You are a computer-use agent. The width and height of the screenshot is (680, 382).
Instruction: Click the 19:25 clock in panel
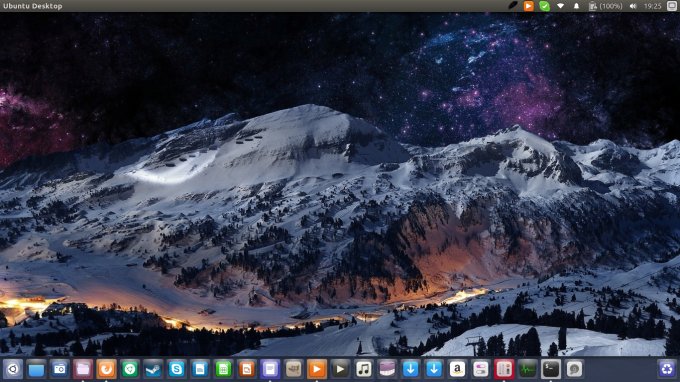[653, 6]
